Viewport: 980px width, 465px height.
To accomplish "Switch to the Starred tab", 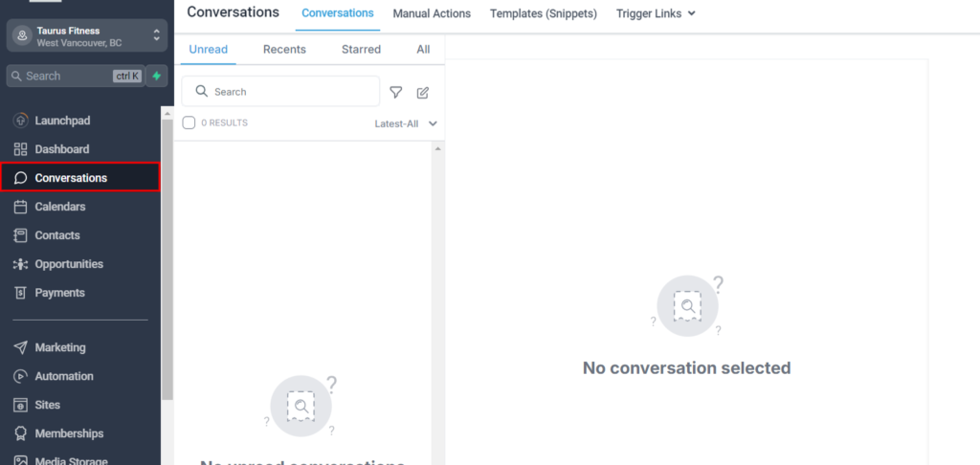I will tap(361, 49).
